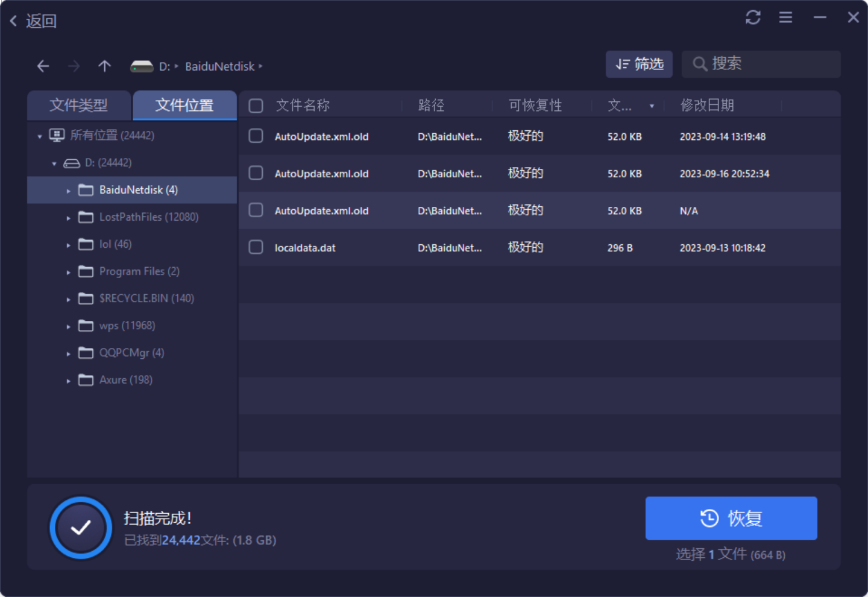The image size is (868, 597).
Task: Click the lol folder icon
Action: point(86,244)
